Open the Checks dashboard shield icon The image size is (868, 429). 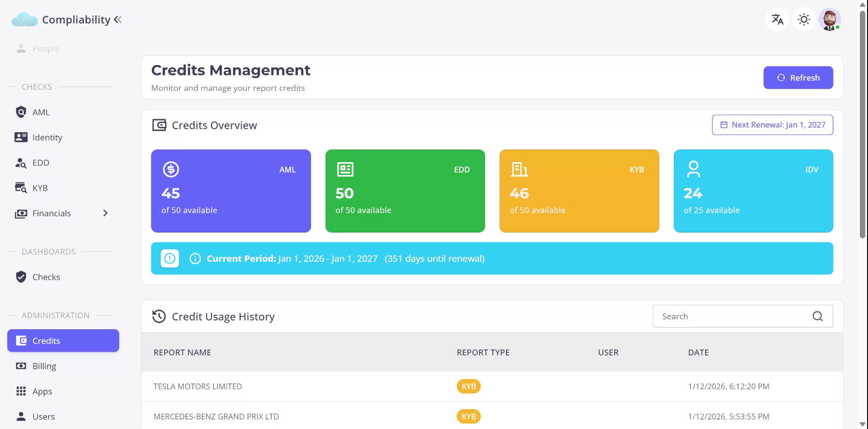click(21, 277)
